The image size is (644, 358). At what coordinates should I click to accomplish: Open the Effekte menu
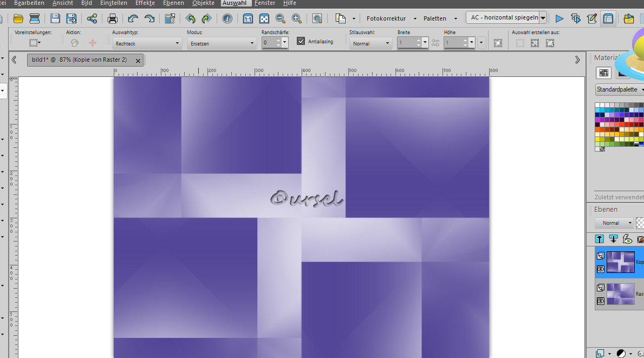[145, 3]
